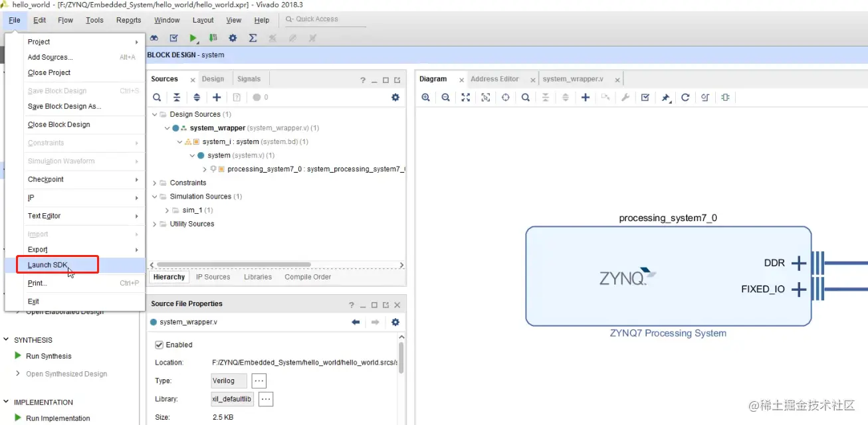This screenshot has height=425, width=868.
Task: Close the Diagram tab
Action: click(461, 80)
